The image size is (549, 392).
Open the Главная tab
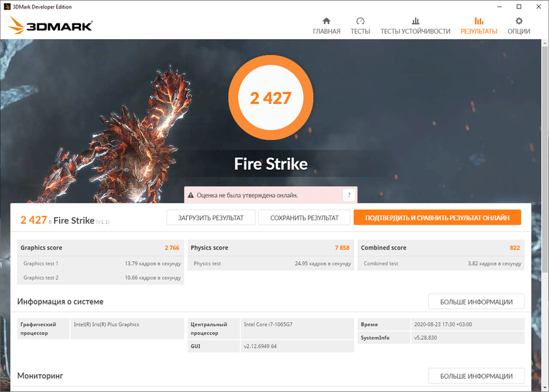pyautogui.click(x=326, y=26)
